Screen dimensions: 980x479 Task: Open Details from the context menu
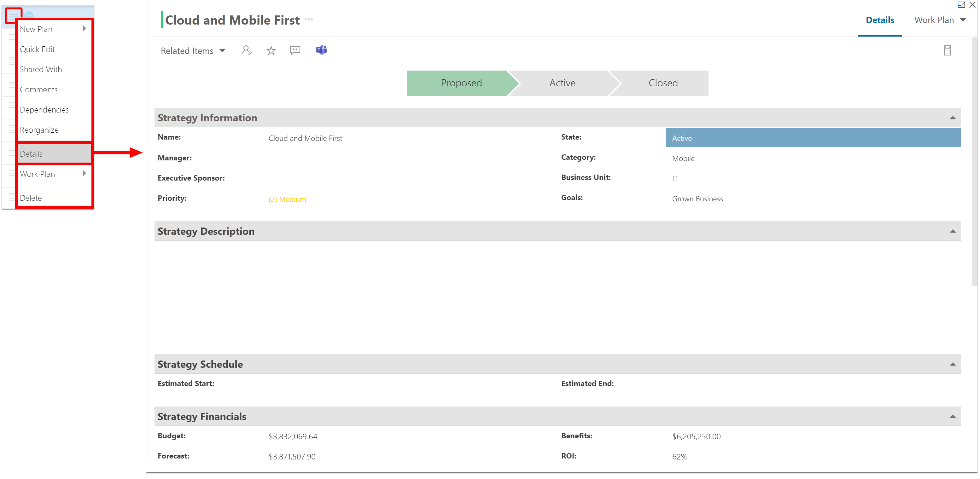pos(54,153)
